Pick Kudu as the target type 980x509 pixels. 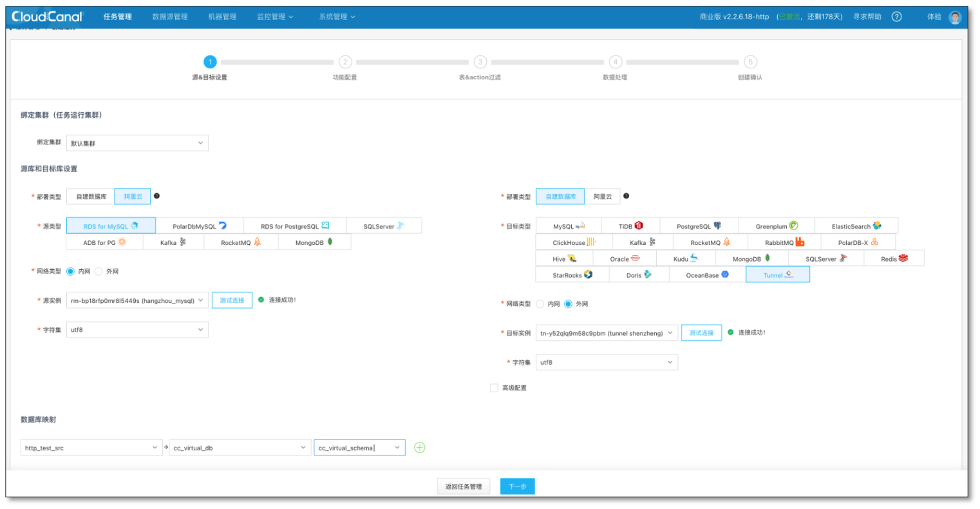[x=685, y=259]
